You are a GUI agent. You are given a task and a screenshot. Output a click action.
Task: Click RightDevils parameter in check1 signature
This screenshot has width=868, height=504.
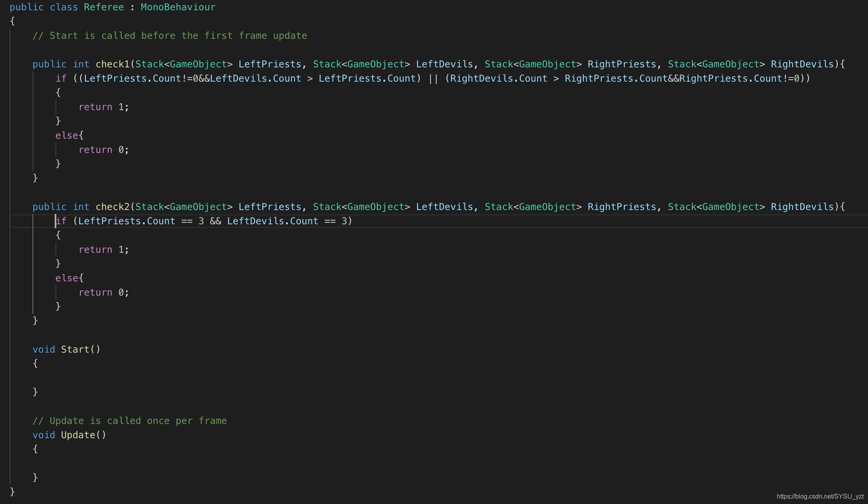coord(802,64)
